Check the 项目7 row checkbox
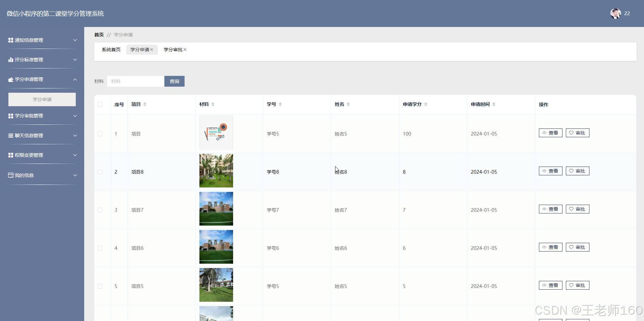 click(100, 210)
